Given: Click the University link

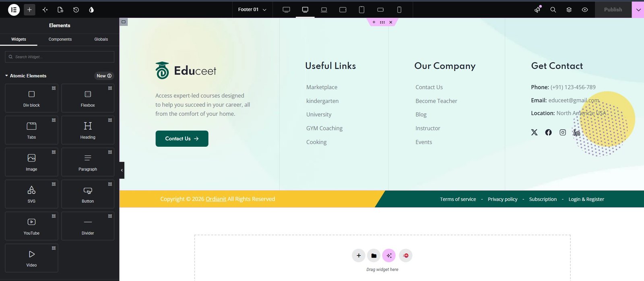Looking at the screenshot, I should pos(319,114).
